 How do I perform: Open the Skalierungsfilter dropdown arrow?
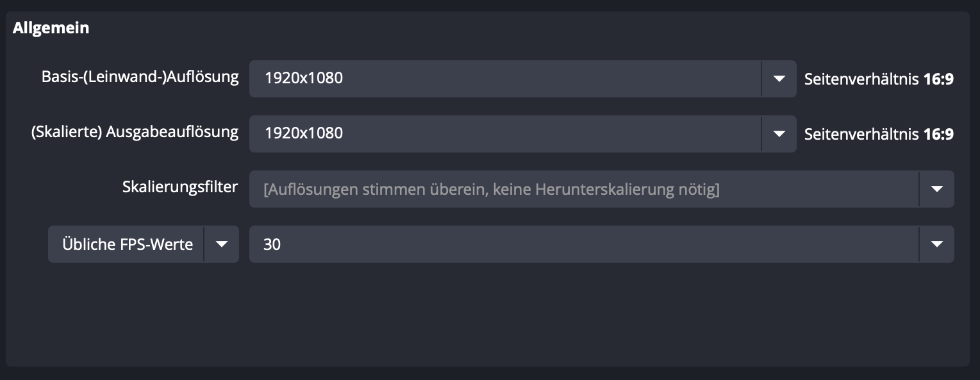(936, 189)
